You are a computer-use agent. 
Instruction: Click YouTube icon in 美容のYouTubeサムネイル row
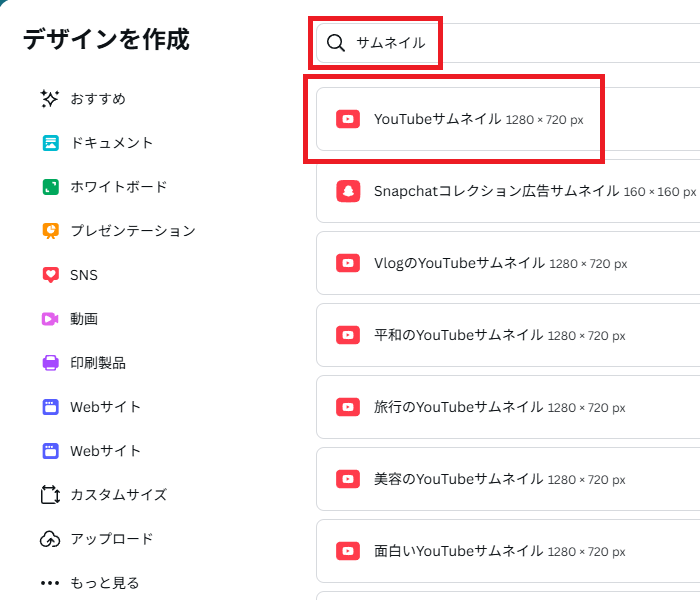tap(348, 479)
